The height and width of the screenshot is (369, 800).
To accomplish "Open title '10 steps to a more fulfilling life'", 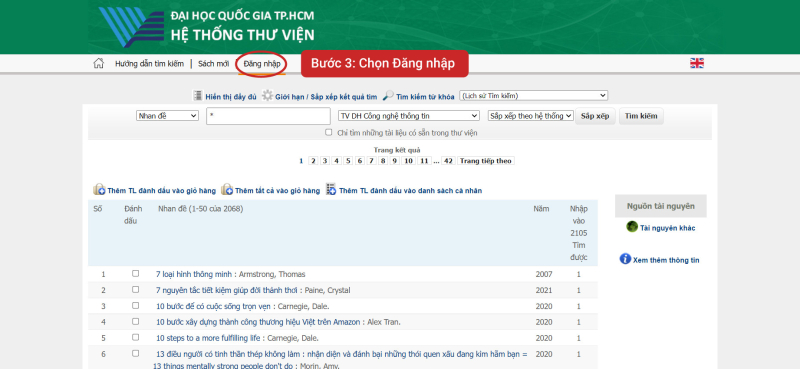I will pos(209,338).
